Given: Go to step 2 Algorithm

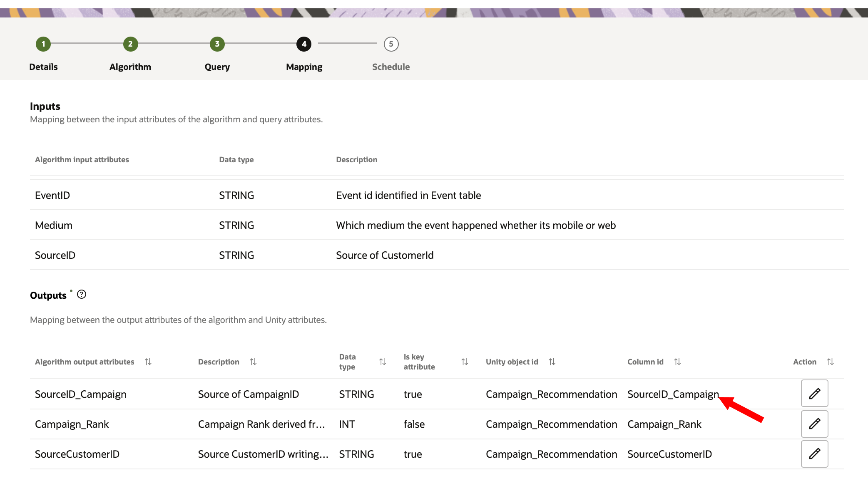Looking at the screenshot, I should [x=130, y=44].
